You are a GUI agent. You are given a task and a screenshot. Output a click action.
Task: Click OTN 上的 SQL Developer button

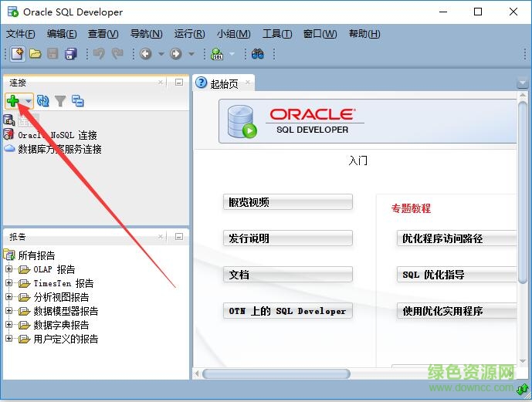click(x=288, y=310)
